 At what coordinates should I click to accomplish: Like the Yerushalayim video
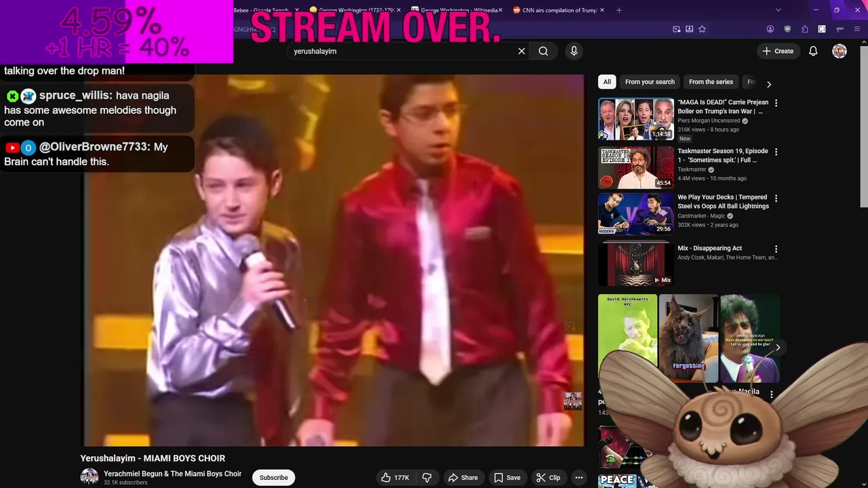(395, 478)
